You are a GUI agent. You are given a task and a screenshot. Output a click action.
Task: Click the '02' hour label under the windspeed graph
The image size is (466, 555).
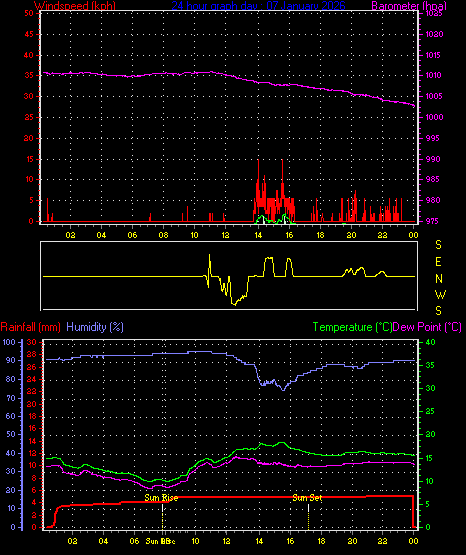click(70, 235)
